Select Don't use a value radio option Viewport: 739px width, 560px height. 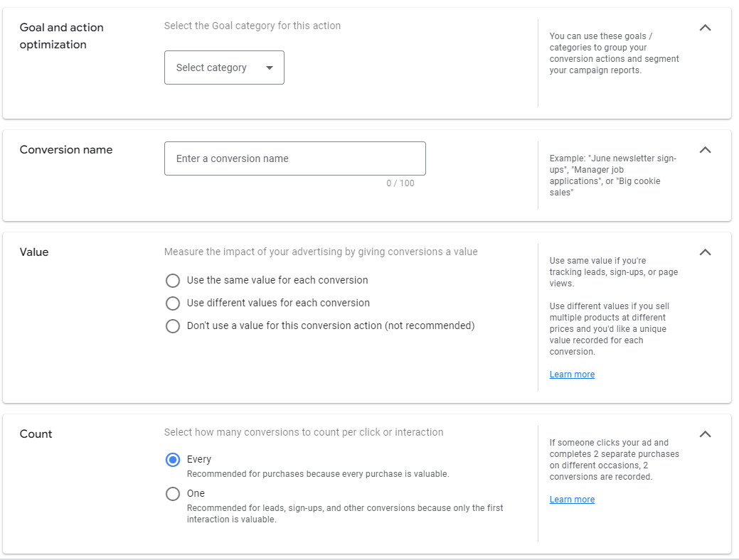(173, 326)
